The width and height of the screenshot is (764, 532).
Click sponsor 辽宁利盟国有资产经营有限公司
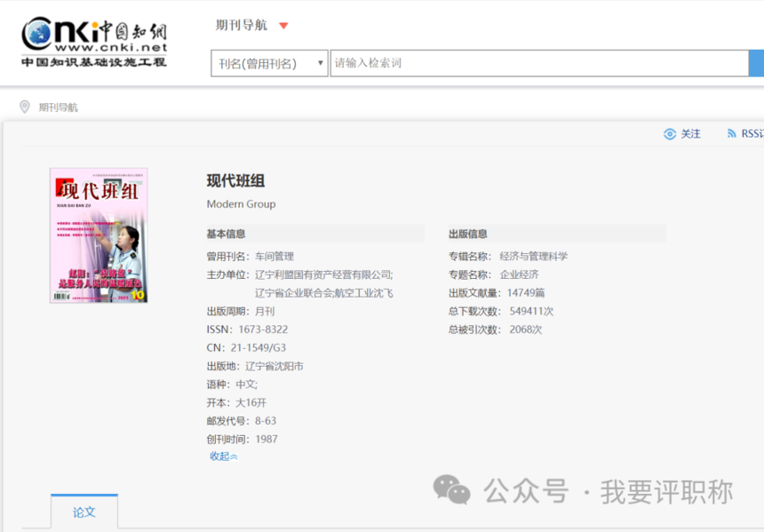point(324,274)
